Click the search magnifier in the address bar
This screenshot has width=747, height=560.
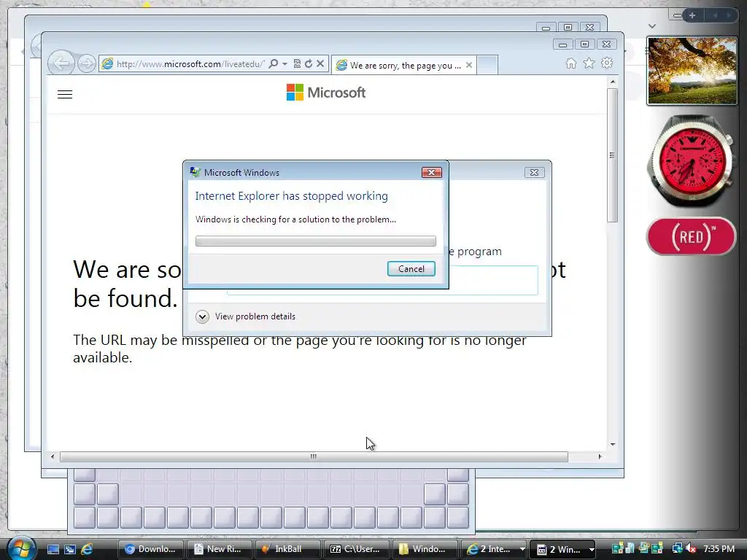coord(274,63)
